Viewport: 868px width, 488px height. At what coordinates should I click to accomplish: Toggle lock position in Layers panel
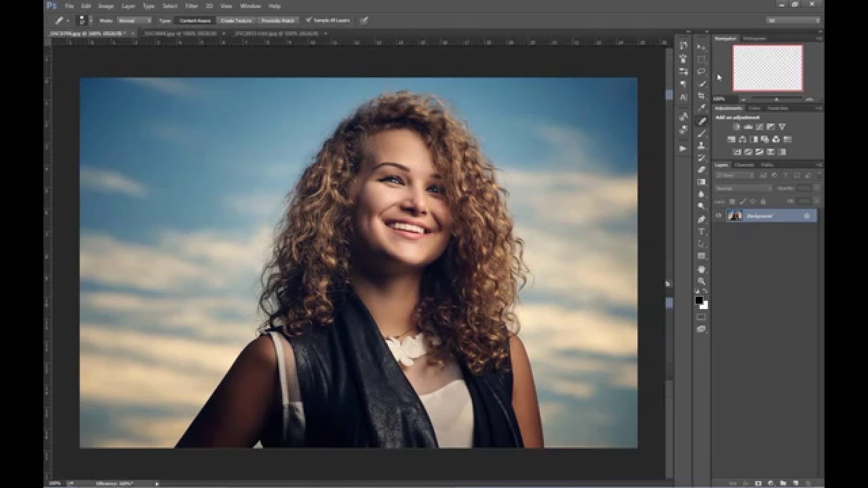tap(753, 201)
